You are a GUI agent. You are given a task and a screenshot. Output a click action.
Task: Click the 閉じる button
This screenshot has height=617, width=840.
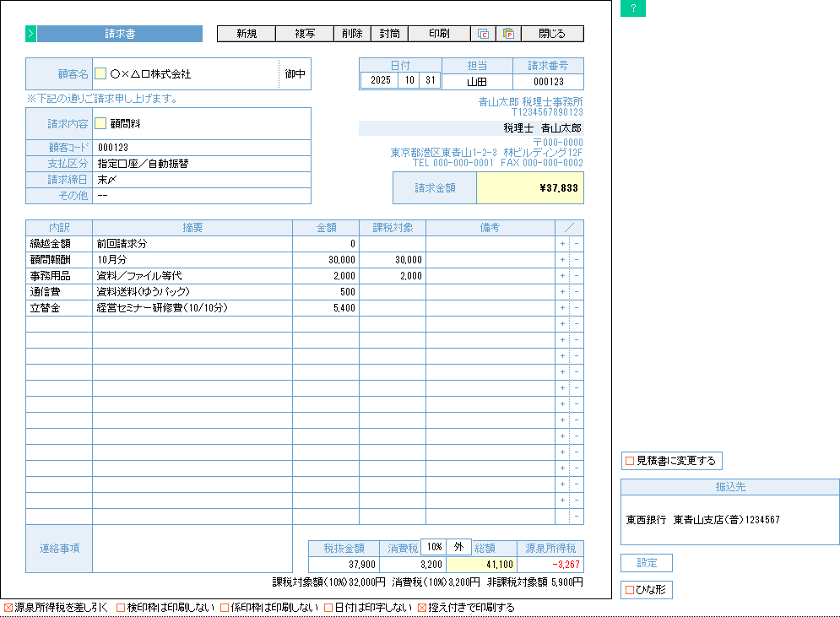(552, 34)
